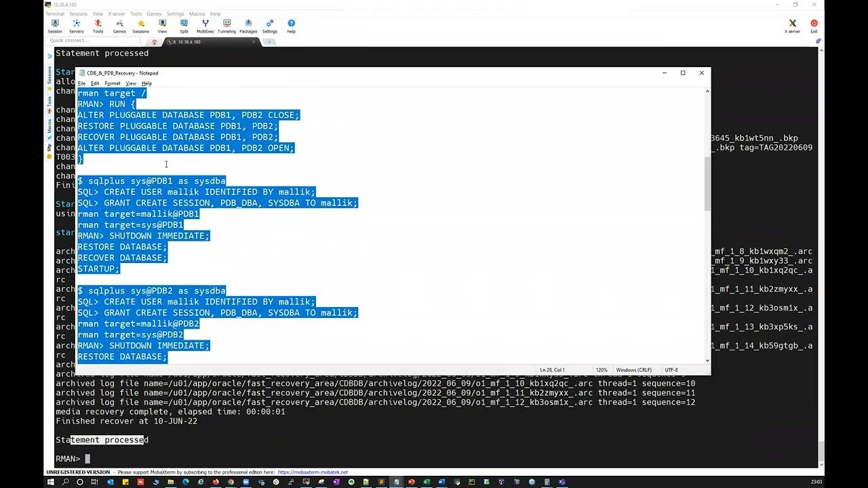Click the taskbar search icon
This screenshot has width=868, height=488.
pos(65,482)
